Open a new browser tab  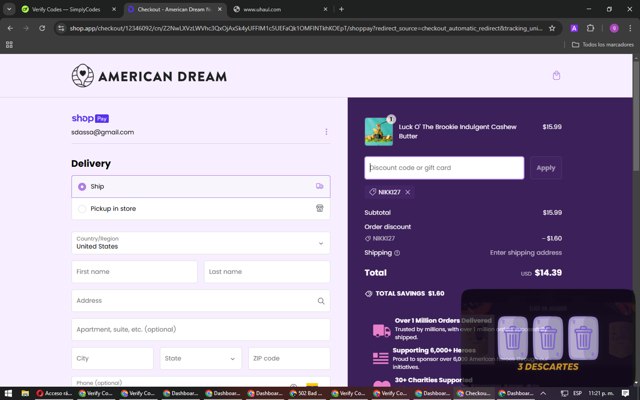point(341,9)
